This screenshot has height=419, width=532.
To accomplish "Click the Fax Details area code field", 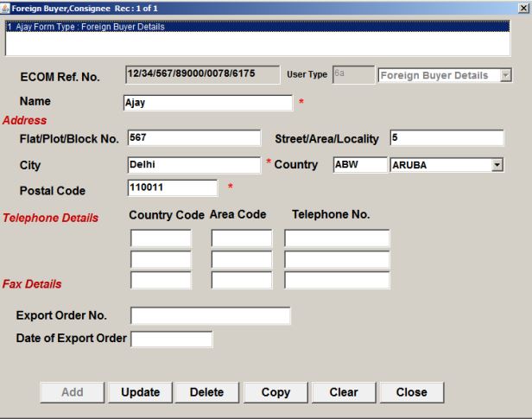I will pos(242,281).
